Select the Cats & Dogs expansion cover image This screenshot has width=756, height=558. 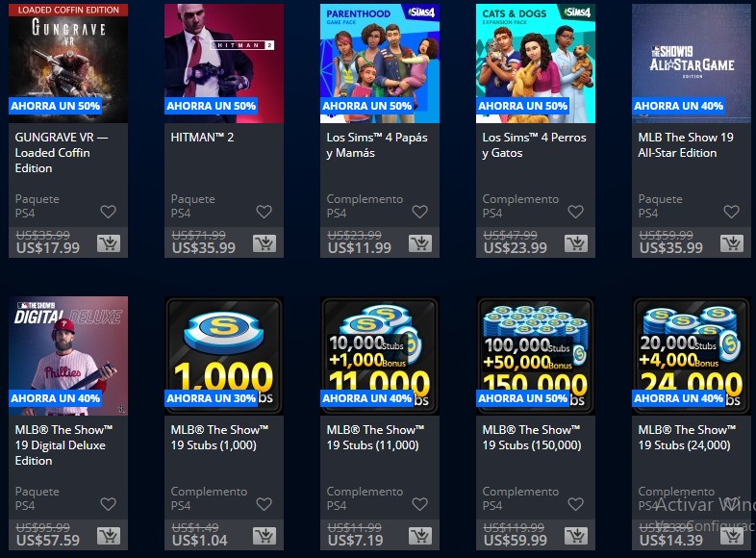(x=536, y=63)
